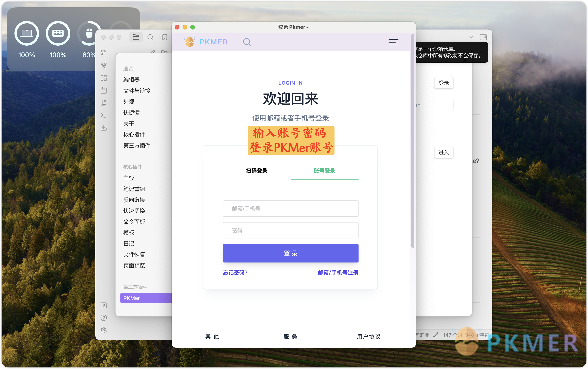Open 文件恢复 plugin settings
Screen dimensions: 588x369
(x=134, y=254)
